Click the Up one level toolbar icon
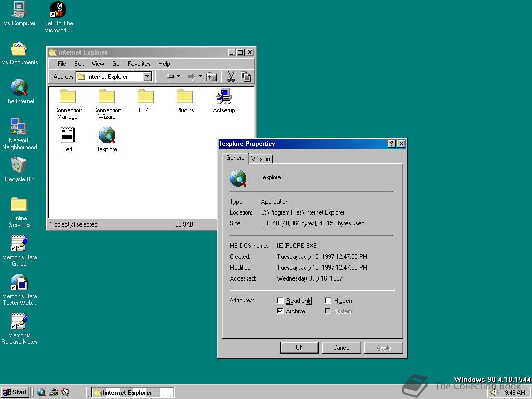This screenshot has height=399, width=532. (x=211, y=77)
